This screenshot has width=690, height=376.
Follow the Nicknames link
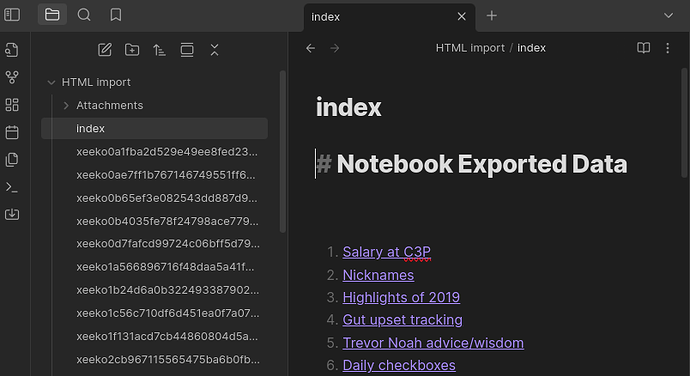point(378,275)
